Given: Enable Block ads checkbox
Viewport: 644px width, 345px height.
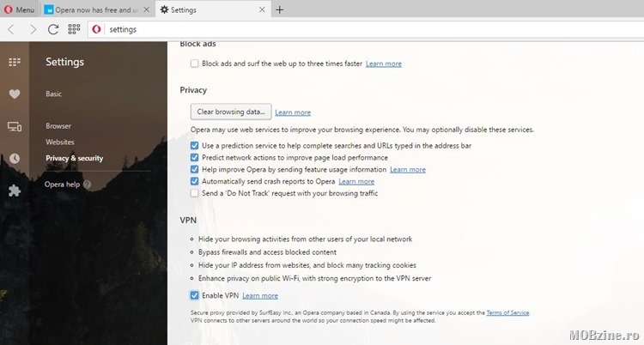Looking at the screenshot, I should [x=194, y=64].
